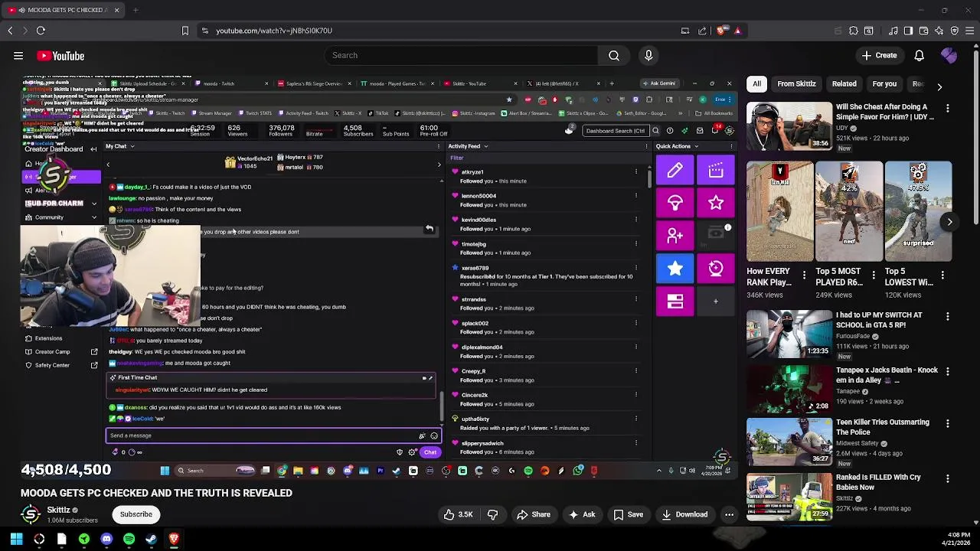Click the install app icon in the address bar
This screenshot has width=980, height=551.
tap(685, 31)
